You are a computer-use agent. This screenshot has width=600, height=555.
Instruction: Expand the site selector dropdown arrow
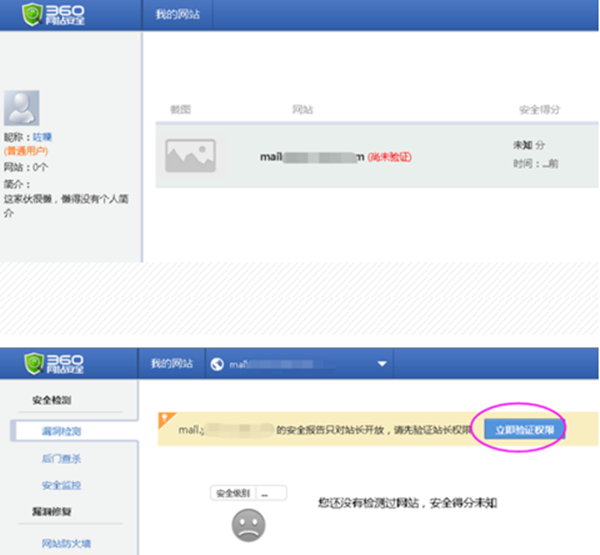coord(382,364)
